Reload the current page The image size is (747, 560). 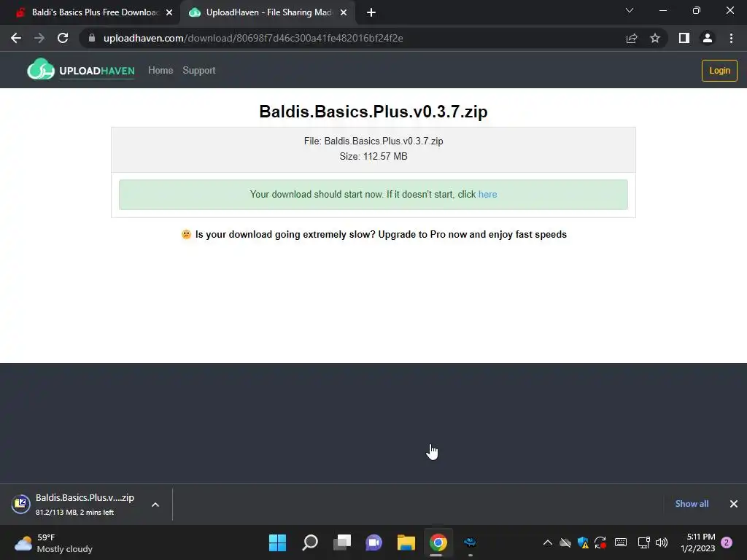(63, 38)
